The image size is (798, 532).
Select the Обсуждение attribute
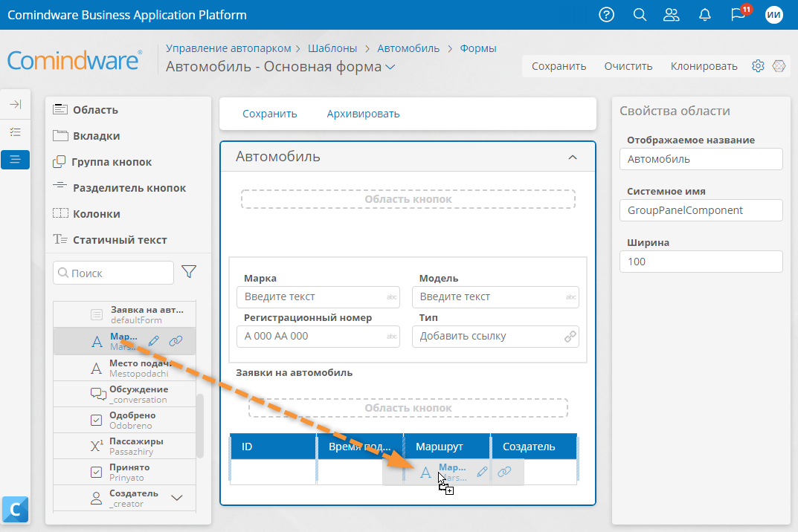coord(125,394)
